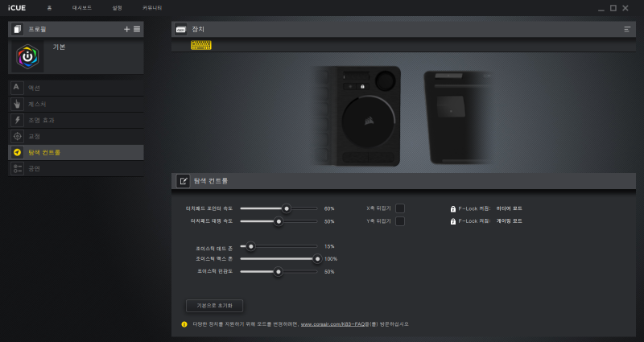Open the 커뮤니티 community menu
The image size is (644, 342).
(152, 8)
